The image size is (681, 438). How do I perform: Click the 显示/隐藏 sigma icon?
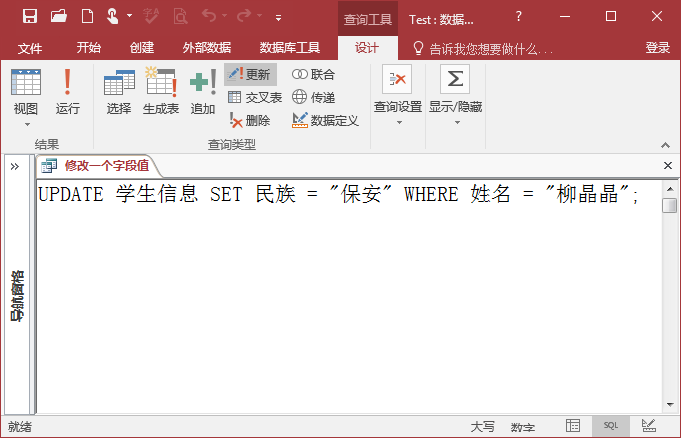tap(455, 79)
